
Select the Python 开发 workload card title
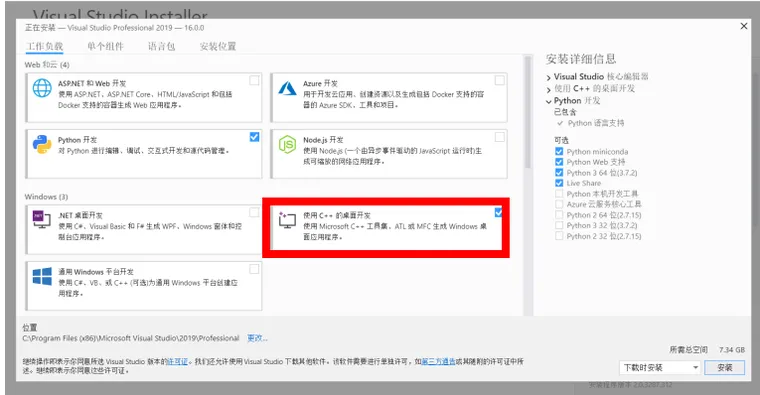(77, 140)
